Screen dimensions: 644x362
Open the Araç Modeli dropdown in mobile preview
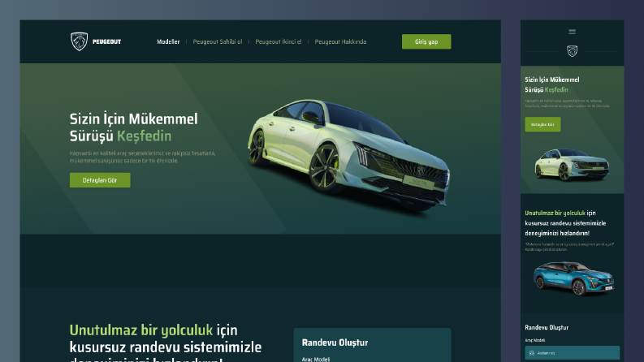coord(572,353)
